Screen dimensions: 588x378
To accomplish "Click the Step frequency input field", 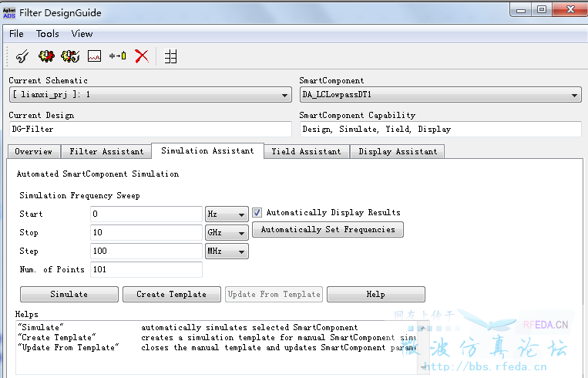I will click(x=146, y=251).
